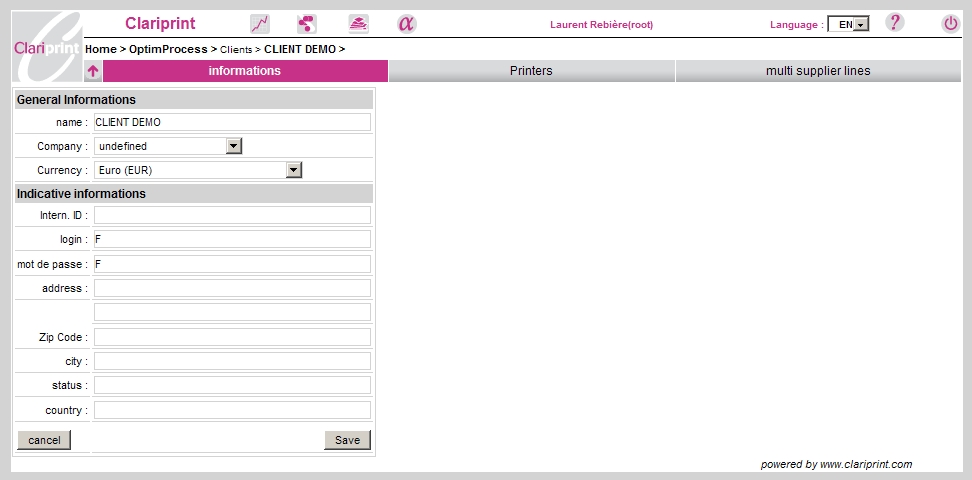972x480 pixels.
Task: Select the informations tab
Action: (245, 71)
